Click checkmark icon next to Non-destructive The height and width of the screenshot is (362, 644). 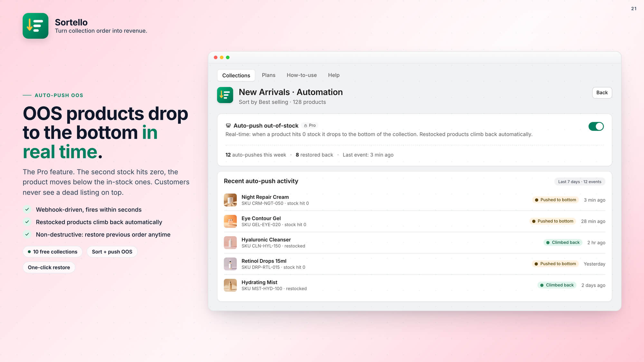27,234
